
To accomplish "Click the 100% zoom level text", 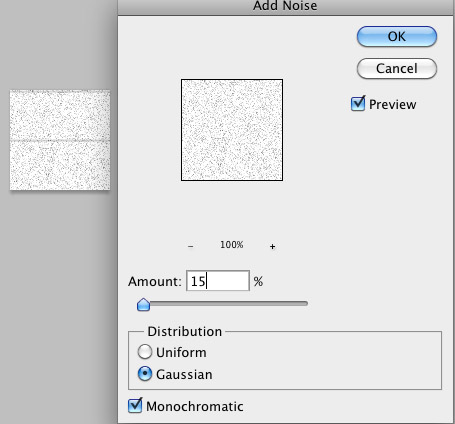I will [x=232, y=245].
